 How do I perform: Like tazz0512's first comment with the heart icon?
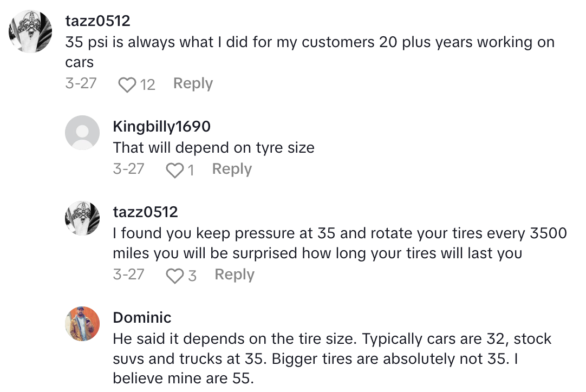click(127, 83)
